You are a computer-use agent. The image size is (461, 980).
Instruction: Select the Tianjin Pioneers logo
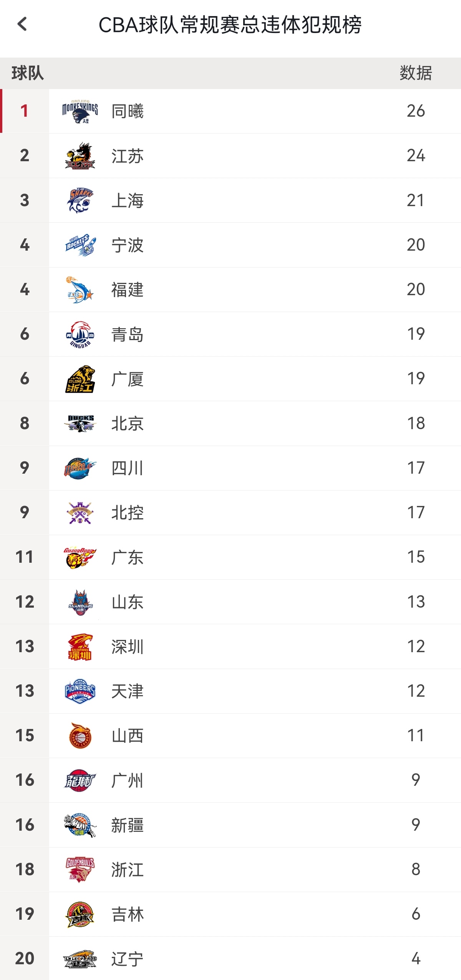[x=80, y=691]
